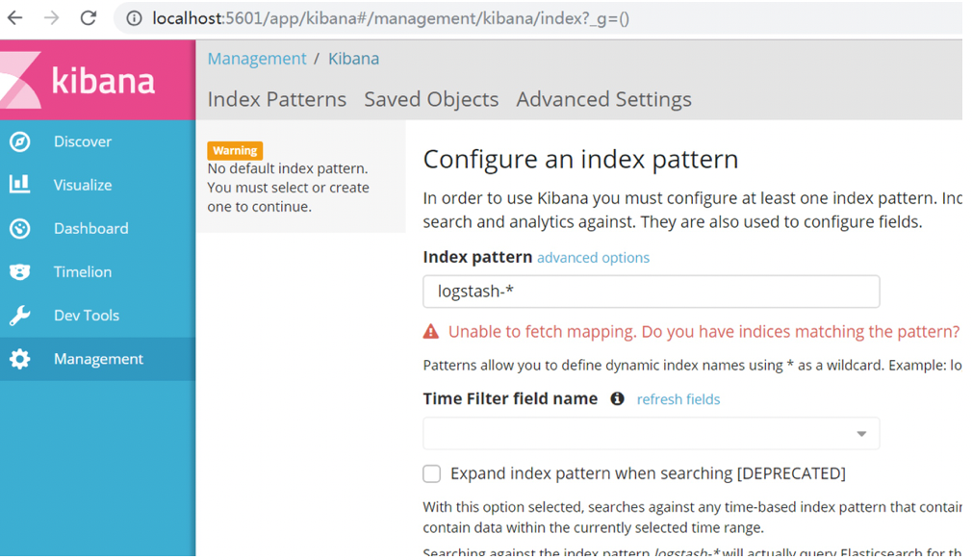The height and width of the screenshot is (560, 972).
Task: Open the Discover section
Action: click(97, 141)
